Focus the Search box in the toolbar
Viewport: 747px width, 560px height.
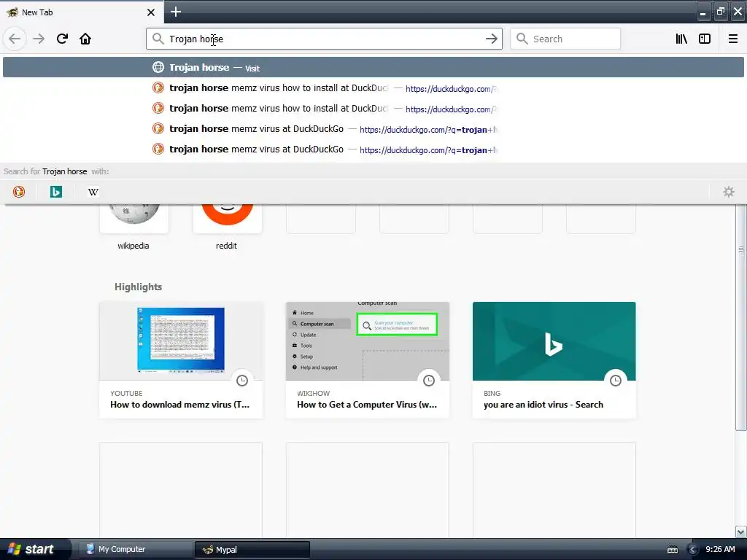click(565, 39)
